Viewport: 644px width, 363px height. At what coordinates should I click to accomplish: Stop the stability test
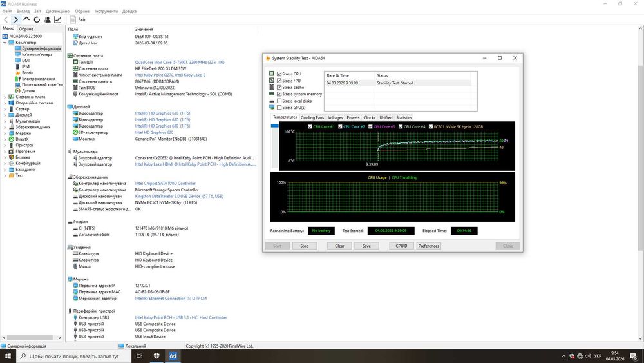tap(305, 246)
